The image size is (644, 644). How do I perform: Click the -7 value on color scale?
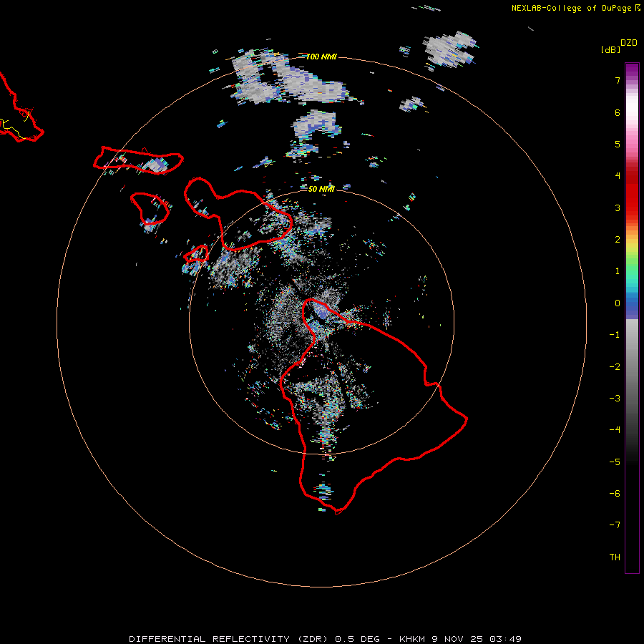click(x=615, y=525)
